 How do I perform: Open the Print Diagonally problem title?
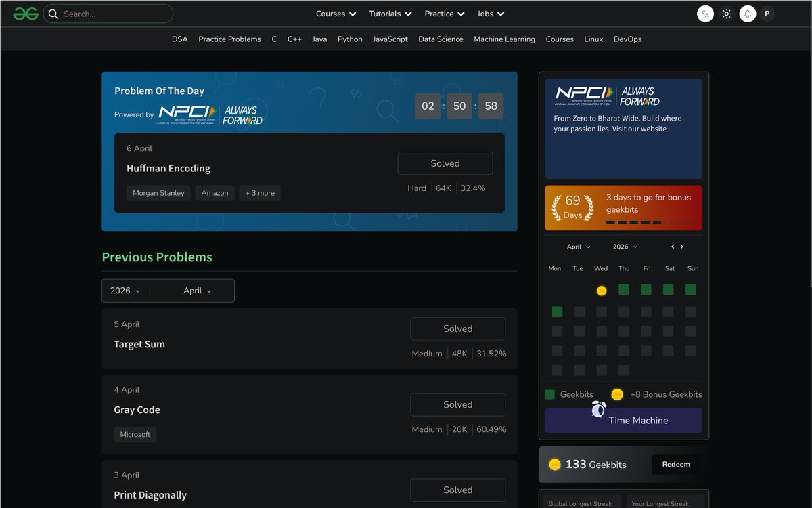point(150,495)
